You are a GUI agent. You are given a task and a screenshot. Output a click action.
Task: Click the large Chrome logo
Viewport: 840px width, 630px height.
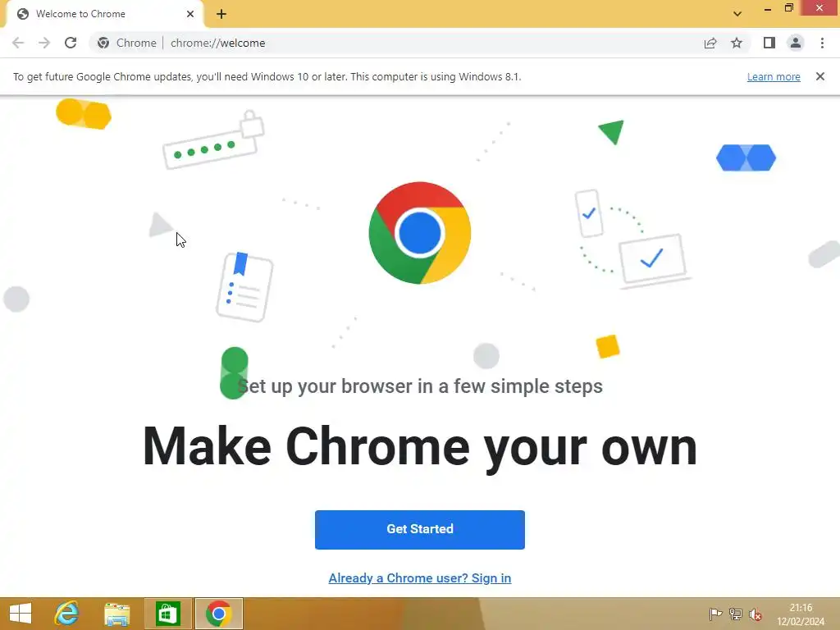[420, 233]
